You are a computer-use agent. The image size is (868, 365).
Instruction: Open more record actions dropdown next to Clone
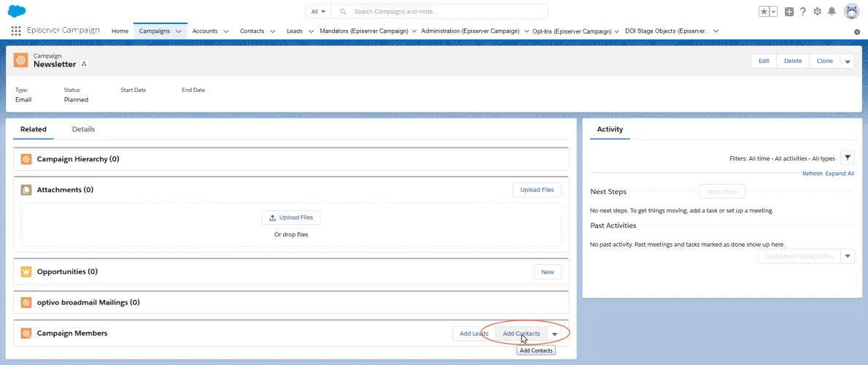[848, 61]
